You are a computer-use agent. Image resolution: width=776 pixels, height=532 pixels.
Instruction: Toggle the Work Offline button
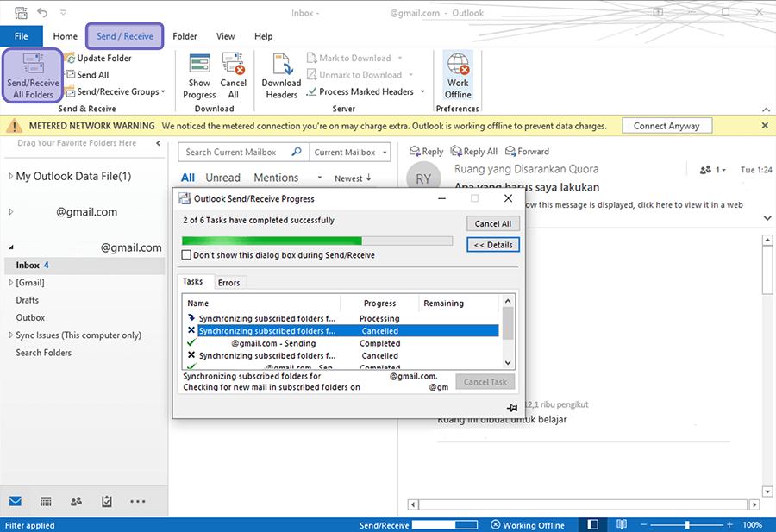coord(458,75)
